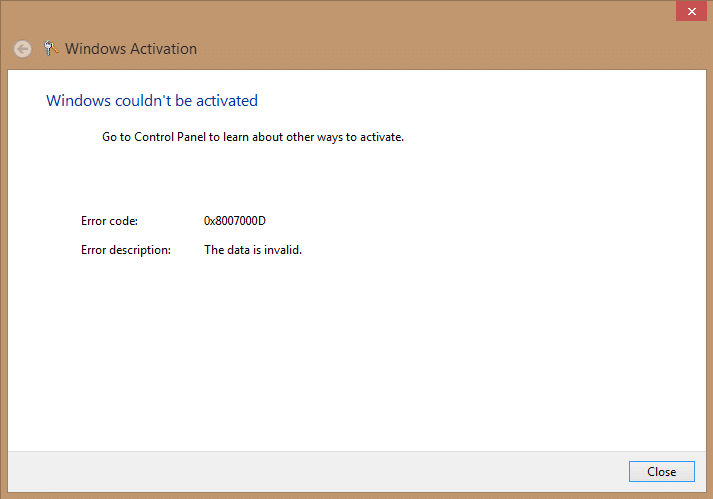Click the 'Windows Activation' window title
The height and width of the screenshot is (499, 713).
coord(131,49)
